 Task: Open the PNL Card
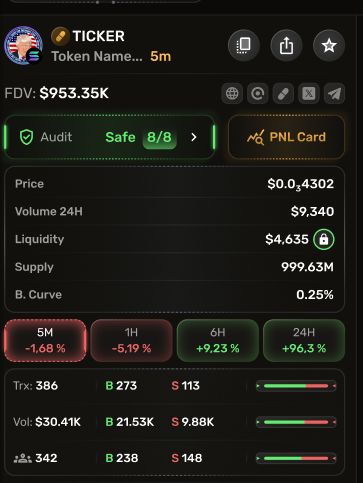(286, 137)
